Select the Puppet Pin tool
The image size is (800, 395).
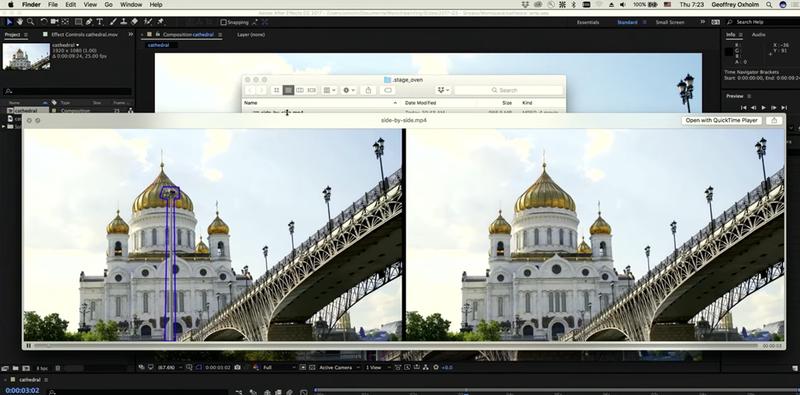click(x=161, y=22)
